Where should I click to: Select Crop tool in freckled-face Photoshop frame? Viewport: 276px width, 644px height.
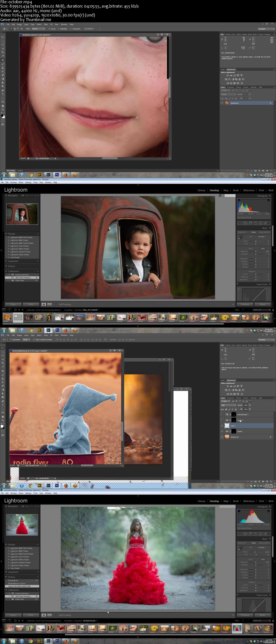(x=3, y=52)
